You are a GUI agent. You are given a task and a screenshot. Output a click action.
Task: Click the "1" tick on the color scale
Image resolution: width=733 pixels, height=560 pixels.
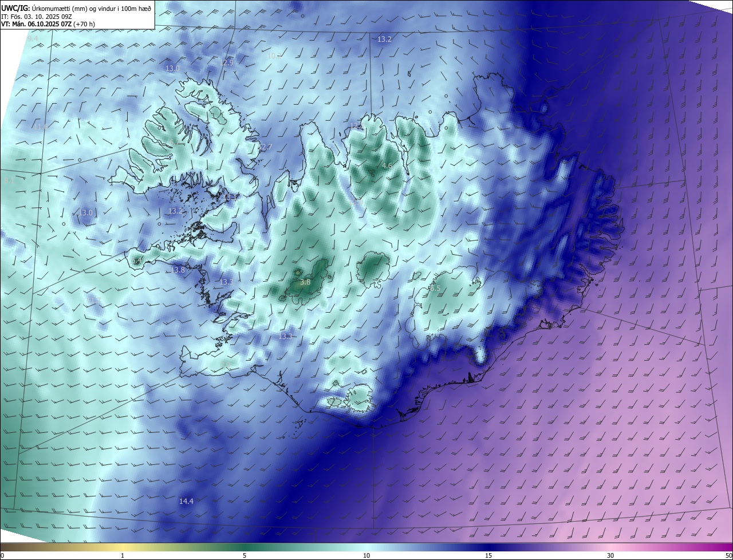coord(123,555)
